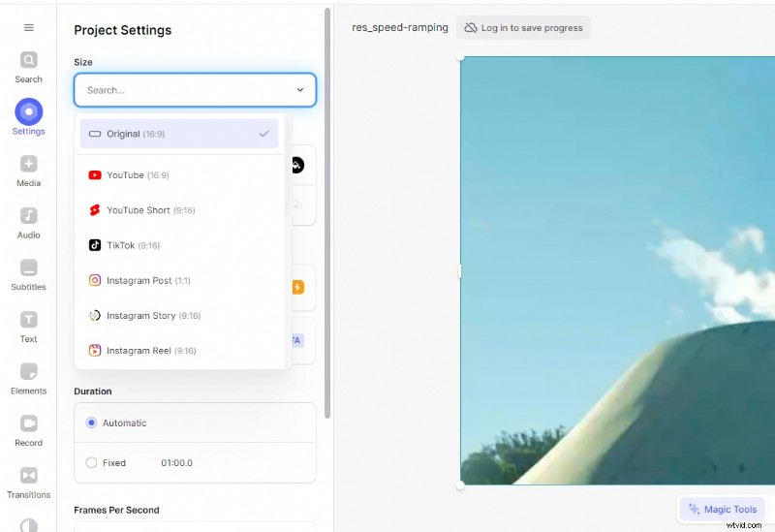This screenshot has width=775, height=532.
Task: Choose YouTube Short (9:16) size
Action: [x=179, y=210]
